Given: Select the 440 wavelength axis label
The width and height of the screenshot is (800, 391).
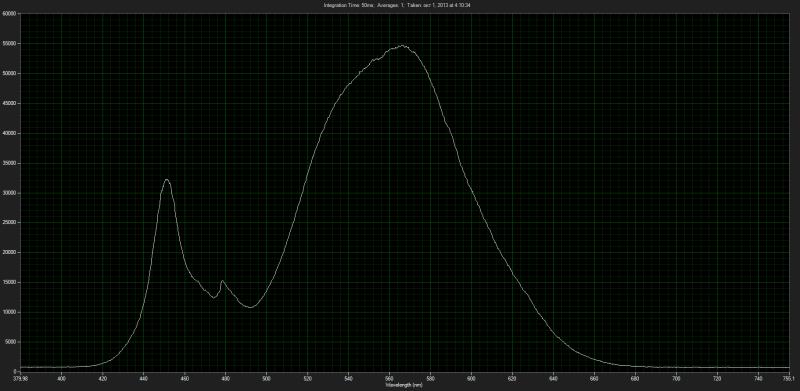Looking at the screenshot, I should click(x=143, y=379).
